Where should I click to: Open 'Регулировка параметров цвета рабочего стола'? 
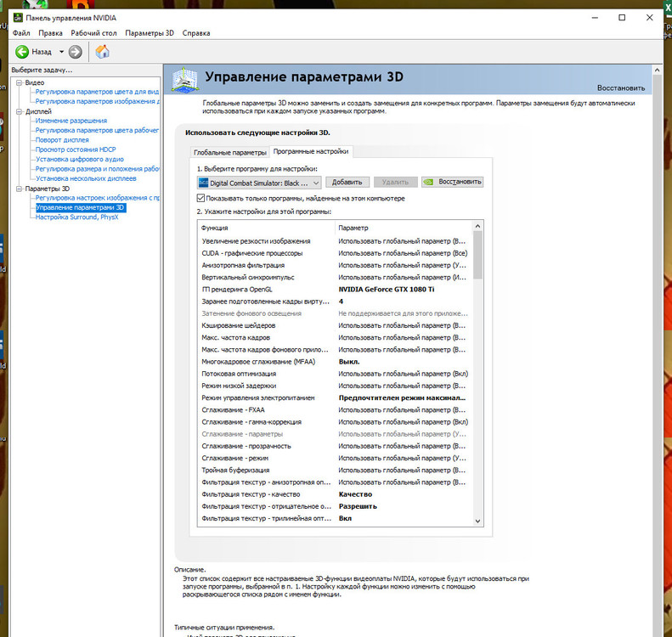pos(97,130)
